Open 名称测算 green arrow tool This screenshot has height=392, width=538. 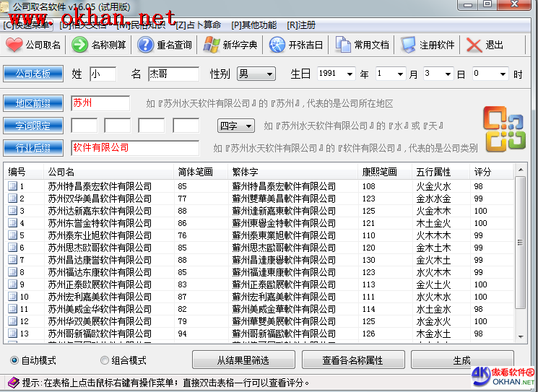79,45
